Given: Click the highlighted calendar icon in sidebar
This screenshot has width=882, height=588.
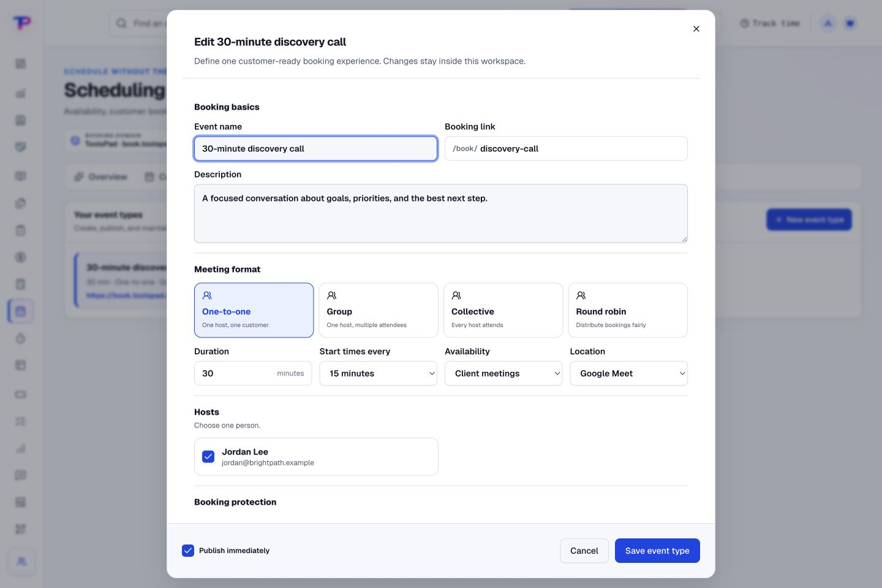Looking at the screenshot, I should click(x=21, y=311).
